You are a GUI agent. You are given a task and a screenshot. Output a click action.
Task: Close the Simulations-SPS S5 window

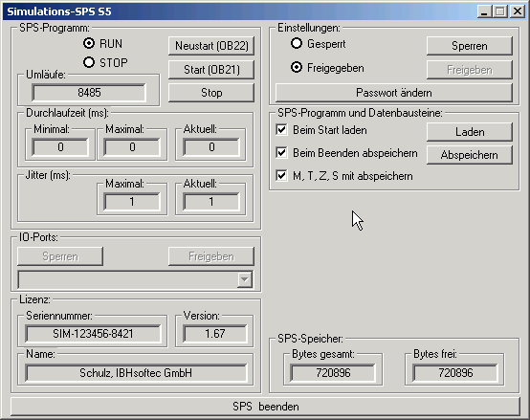click(518, 11)
